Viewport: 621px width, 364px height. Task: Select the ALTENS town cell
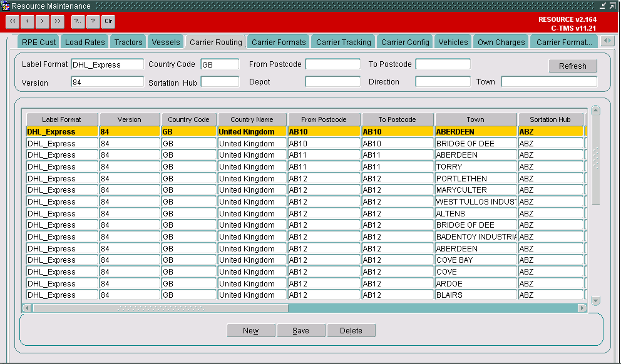476,214
